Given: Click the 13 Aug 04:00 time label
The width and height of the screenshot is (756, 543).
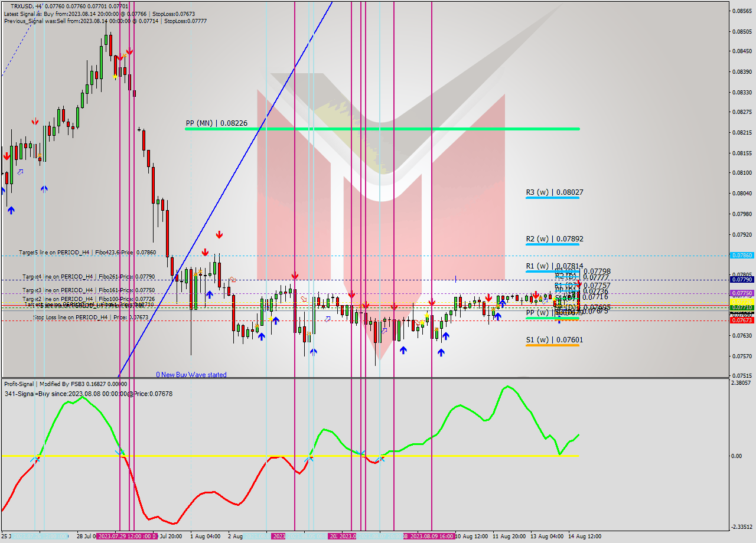Looking at the screenshot, I should [x=546, y=537].
